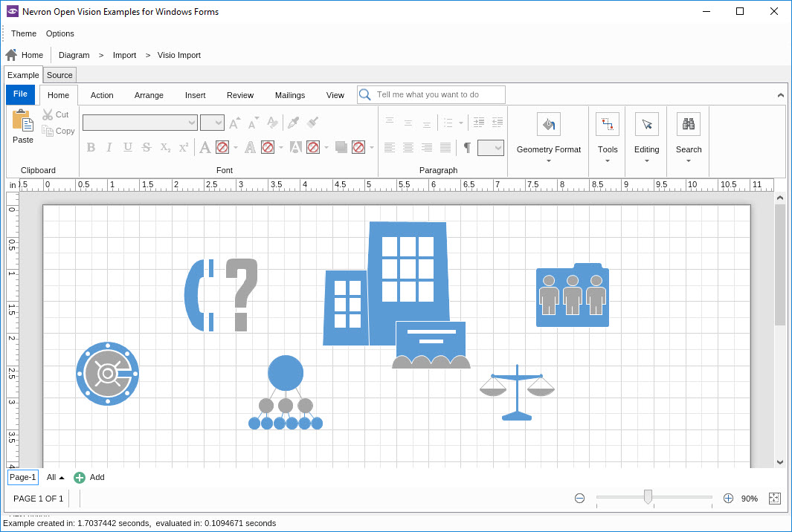Click the blue File button

20,94
